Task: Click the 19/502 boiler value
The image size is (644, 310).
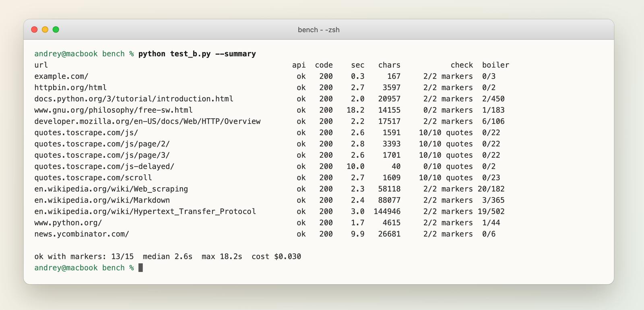Action: tap(491, 212)
